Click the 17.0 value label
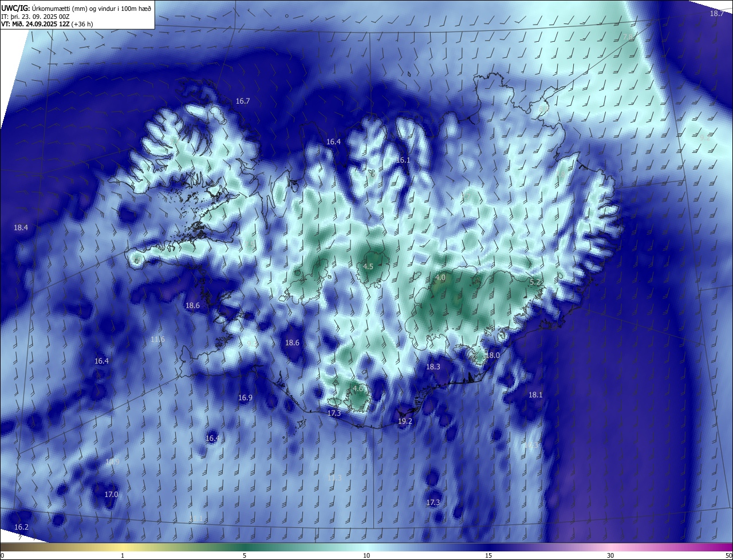Viewport: 733px width, 560px height. [111, 494]
